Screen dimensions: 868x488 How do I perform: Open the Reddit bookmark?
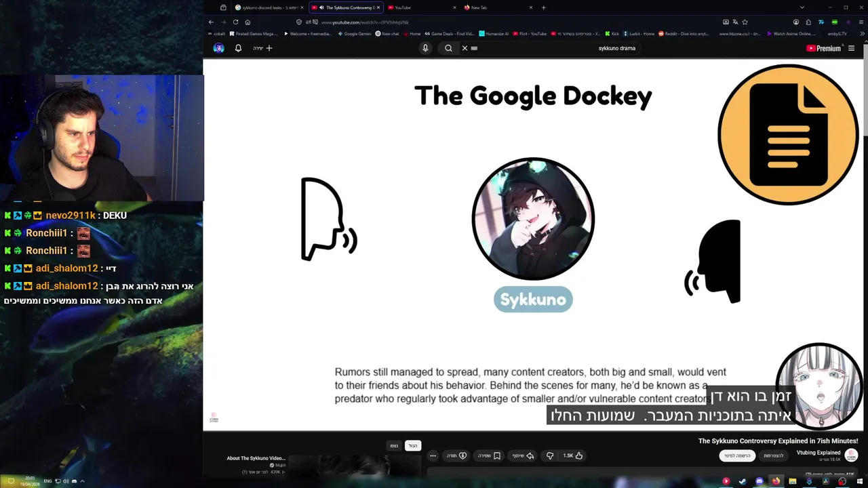(684, 33)
